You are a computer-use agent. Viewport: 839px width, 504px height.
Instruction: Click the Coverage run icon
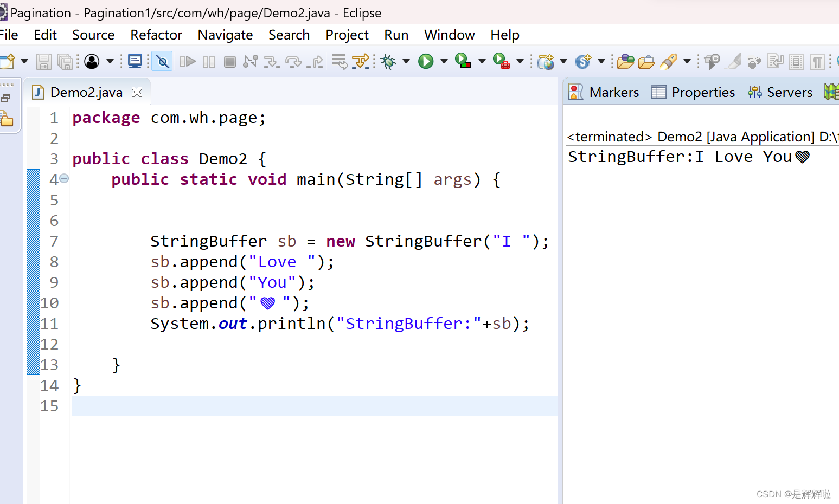[463, 61]
